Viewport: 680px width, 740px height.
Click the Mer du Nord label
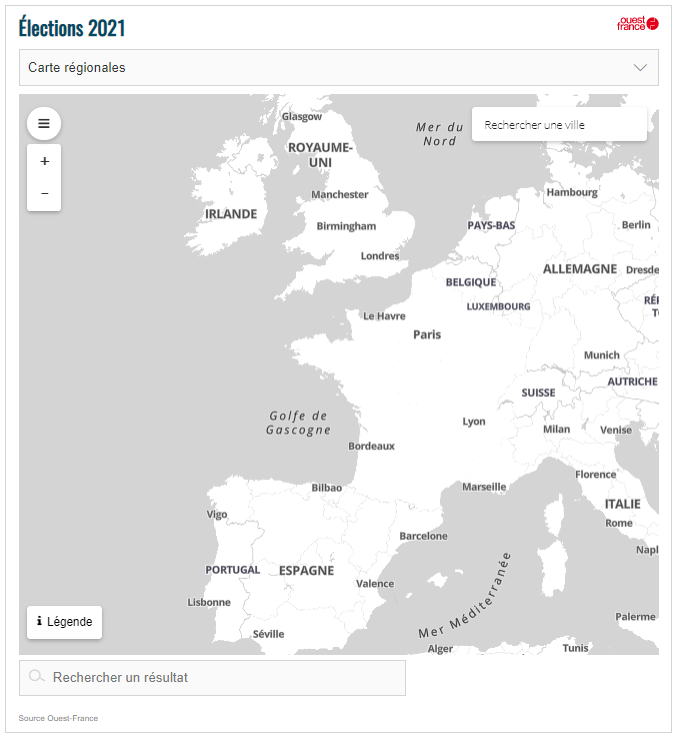[439, 134]
